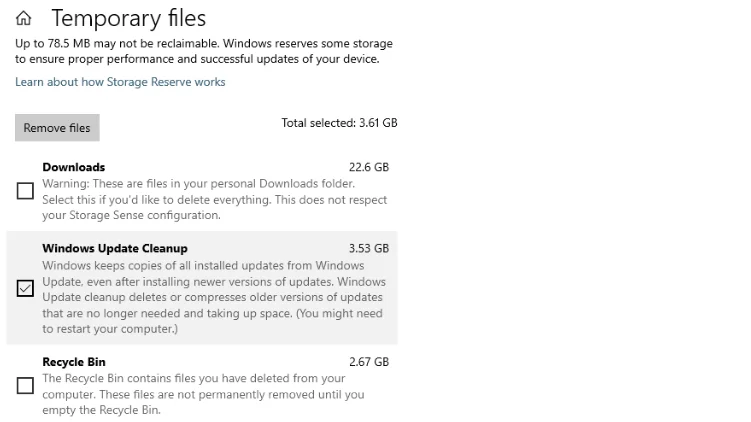751x422 pixels.
Task: Select the Recycle Bin item title
Action: tap(74, 362)
